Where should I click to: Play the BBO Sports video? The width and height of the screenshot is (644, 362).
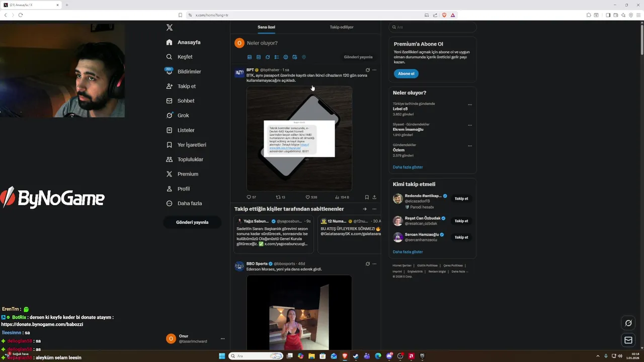pos(299,312)
